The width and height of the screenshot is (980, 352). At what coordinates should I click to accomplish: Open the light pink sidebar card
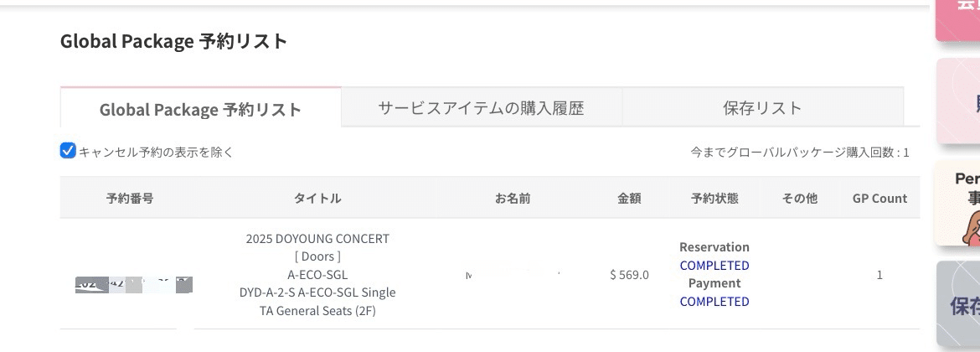click(957, 101)
